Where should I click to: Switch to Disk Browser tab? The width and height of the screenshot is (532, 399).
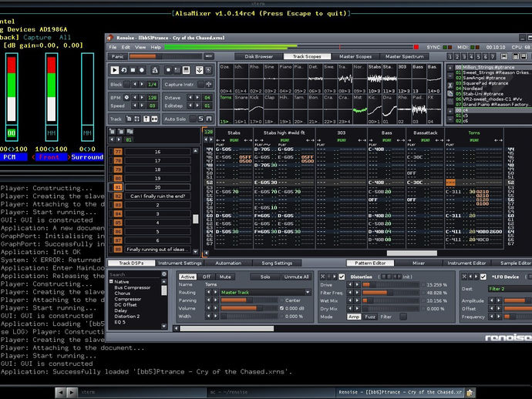258,56
